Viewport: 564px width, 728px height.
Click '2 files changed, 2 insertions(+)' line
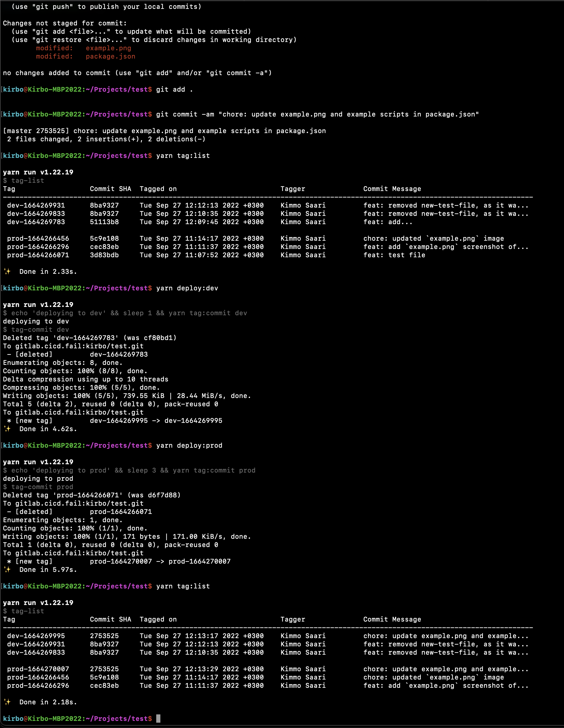[x=107, y=139]
